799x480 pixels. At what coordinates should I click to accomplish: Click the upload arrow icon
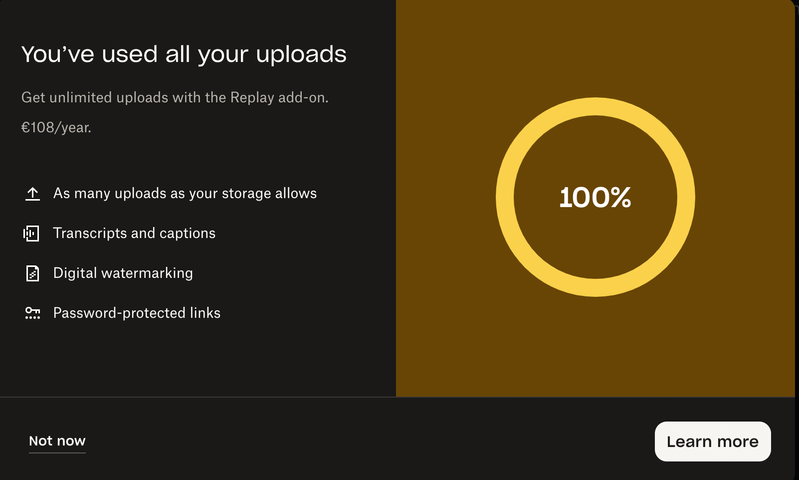tap(32, 194)
